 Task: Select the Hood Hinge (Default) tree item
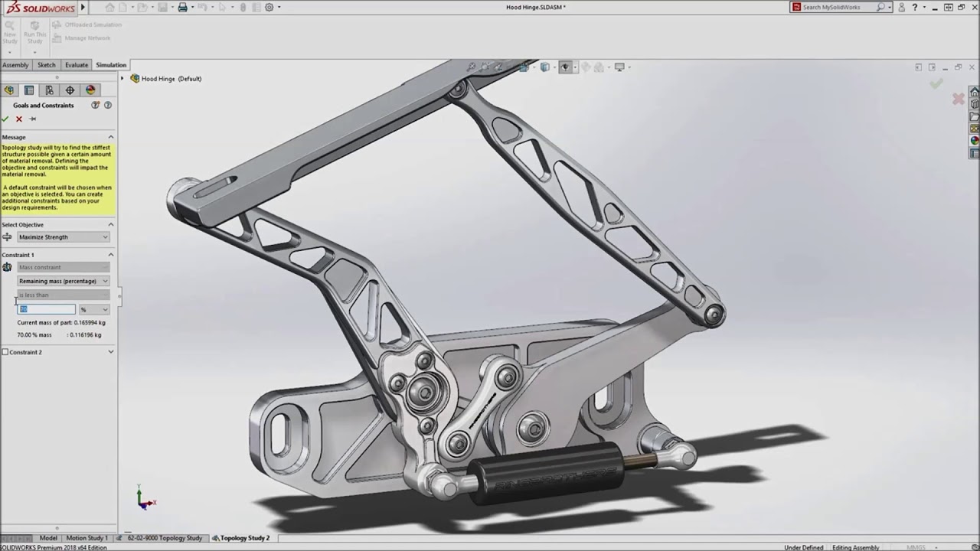[x=165, y=78]
